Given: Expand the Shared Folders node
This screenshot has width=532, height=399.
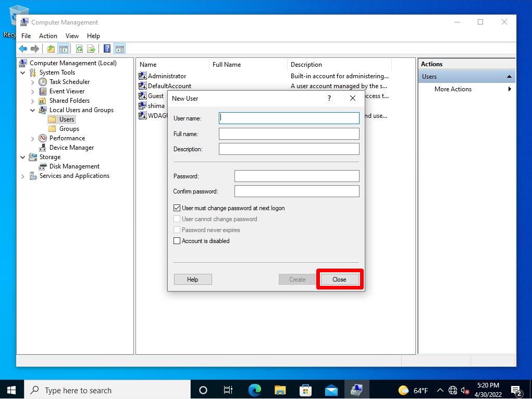Looking at the screenshot, I should pyautogui.click(x=33, y=101).
